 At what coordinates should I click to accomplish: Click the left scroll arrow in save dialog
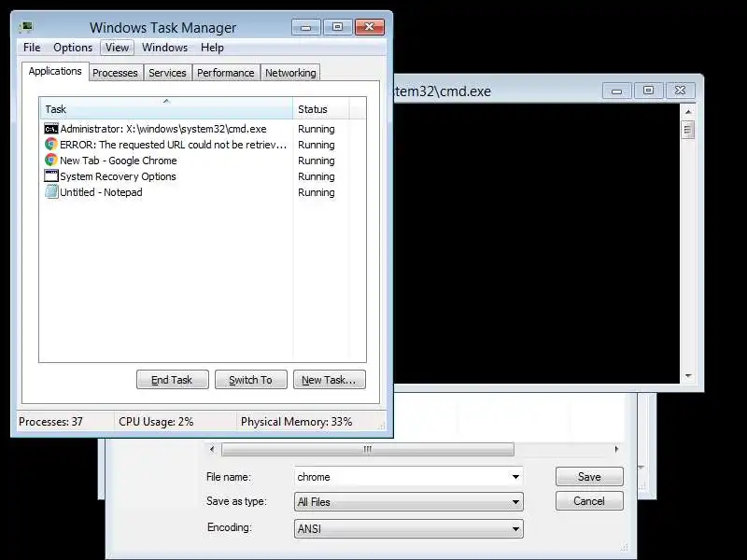212,449
